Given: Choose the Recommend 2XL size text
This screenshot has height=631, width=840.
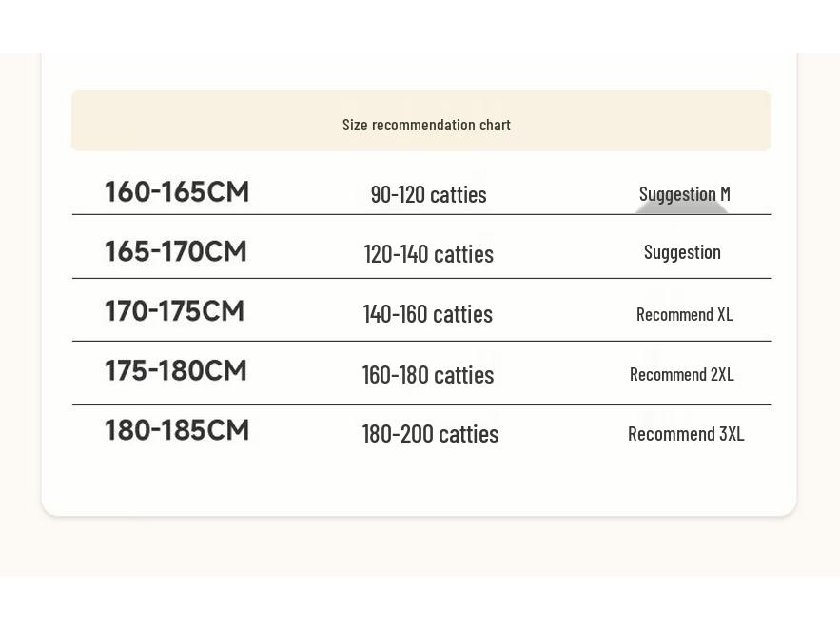Looking at the screenshot, I should [681, 374].
